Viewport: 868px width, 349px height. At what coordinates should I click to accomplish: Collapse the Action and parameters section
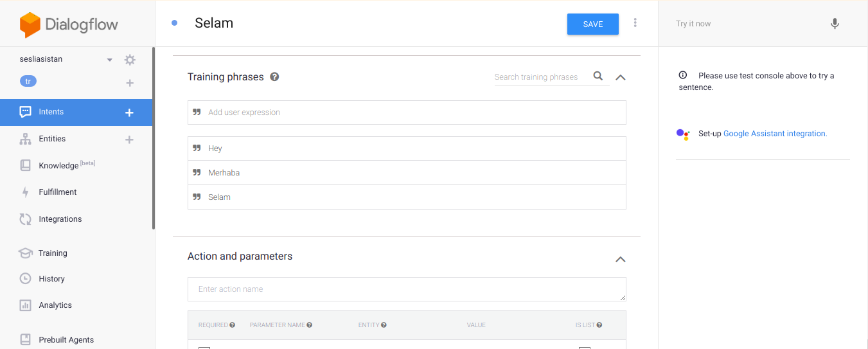tap(620, 260)
